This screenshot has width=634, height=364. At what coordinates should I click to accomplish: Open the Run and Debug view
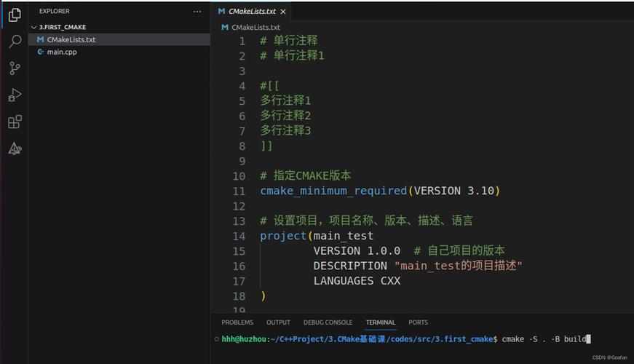coord(15,95)
